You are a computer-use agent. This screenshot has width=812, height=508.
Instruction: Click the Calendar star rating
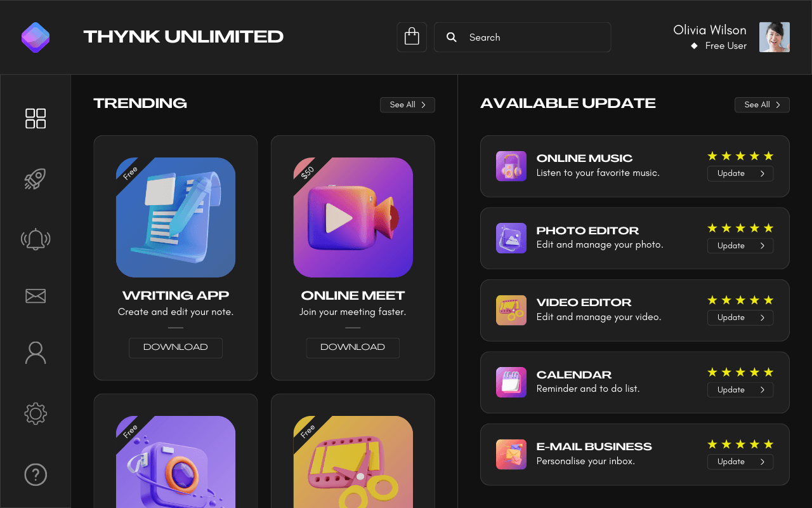pos(740,372)
